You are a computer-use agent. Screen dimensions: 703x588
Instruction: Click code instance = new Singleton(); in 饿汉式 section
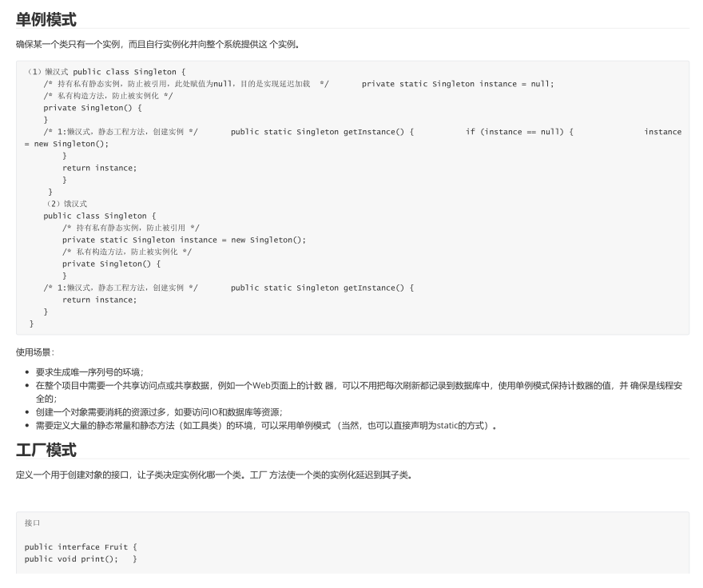184,240
